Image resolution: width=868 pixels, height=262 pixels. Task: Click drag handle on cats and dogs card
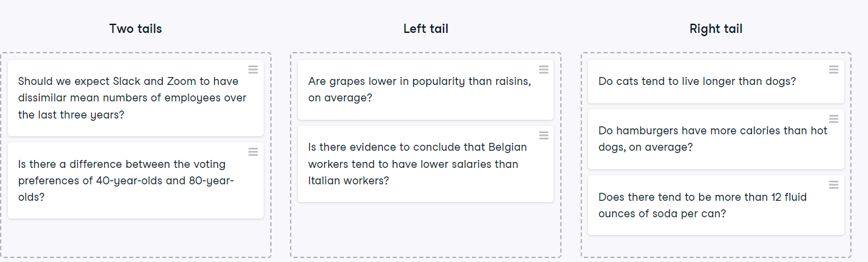pos(833,69)
